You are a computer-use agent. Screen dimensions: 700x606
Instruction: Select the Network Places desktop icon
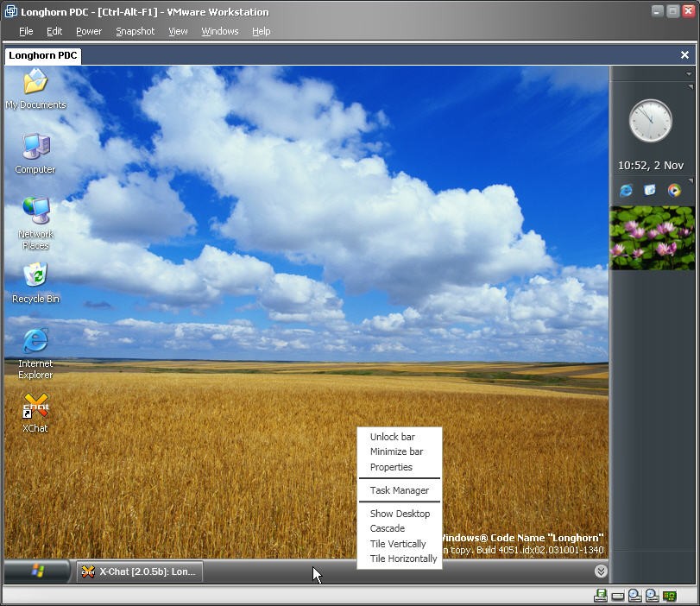click(x=35, y=211)
